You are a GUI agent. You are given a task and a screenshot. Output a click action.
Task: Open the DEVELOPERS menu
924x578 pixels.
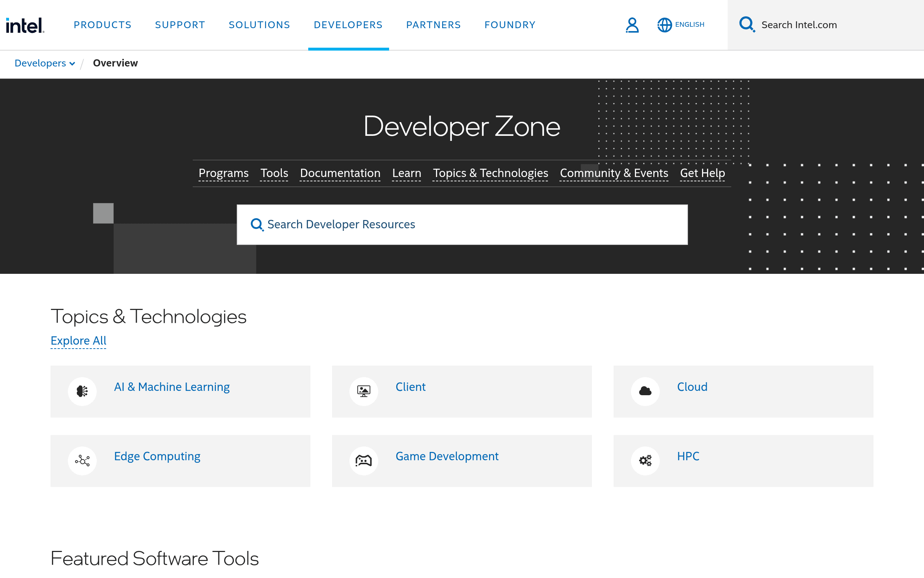(x=348, y=25)
